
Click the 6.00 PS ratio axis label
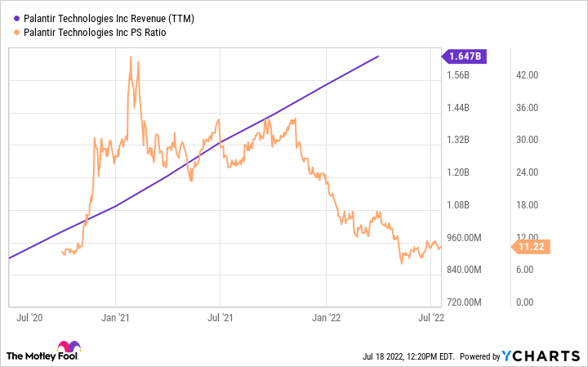(524, 270)
